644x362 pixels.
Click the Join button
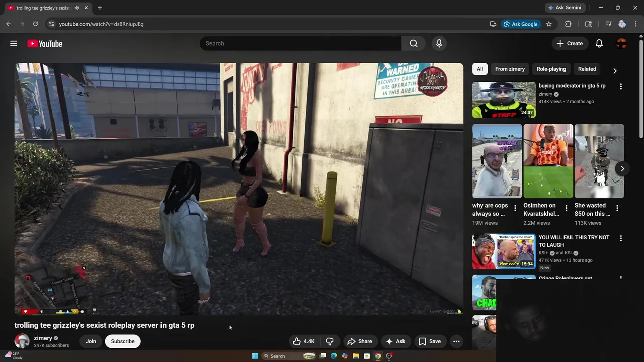(x=91, y=341)
